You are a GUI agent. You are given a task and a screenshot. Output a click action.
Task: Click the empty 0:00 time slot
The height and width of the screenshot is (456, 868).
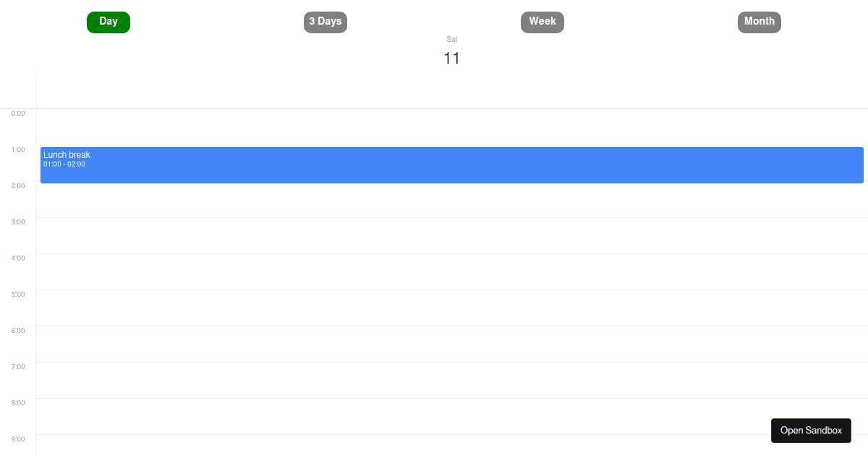coord(452,127)
